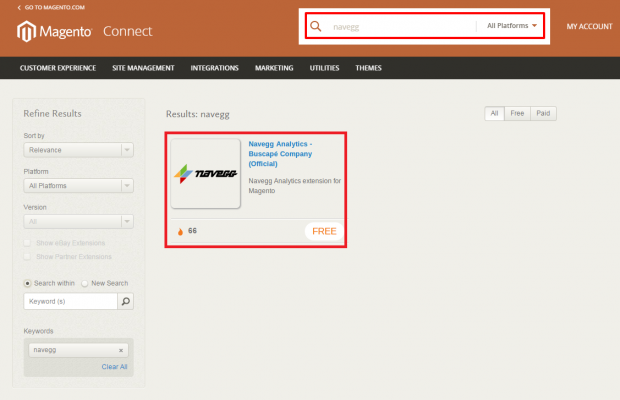
Task: Click Go to Magento.com link
Action: pyautogui.click(x=55, y=8)
